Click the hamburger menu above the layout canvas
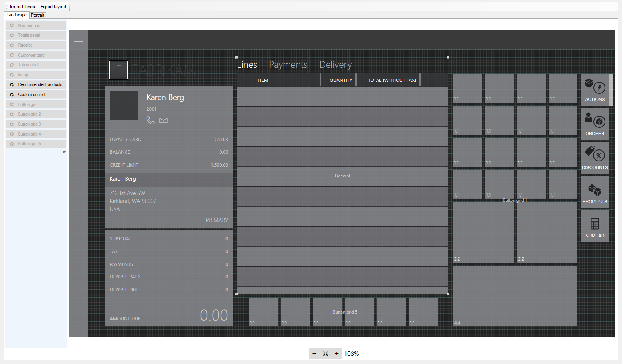This screenshot has height=364, width=622. 78,40
